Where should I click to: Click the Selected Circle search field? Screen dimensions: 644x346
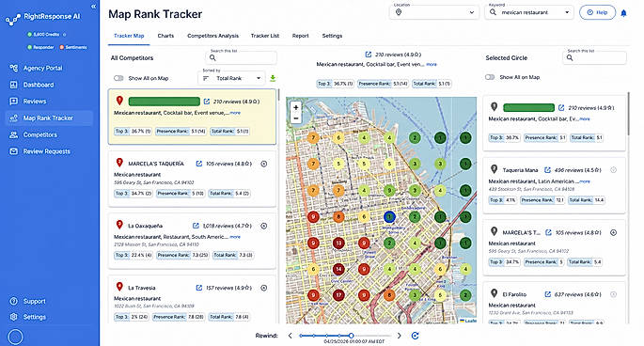pyautogui.click(x=594, y=57)
